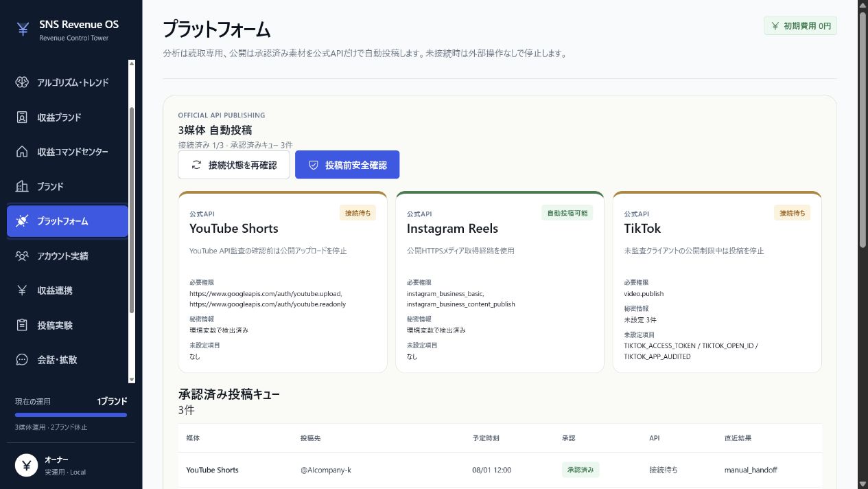Click the home icon for 収益コマンドセンター
The image size is (868, 489).
click(22, 152)
